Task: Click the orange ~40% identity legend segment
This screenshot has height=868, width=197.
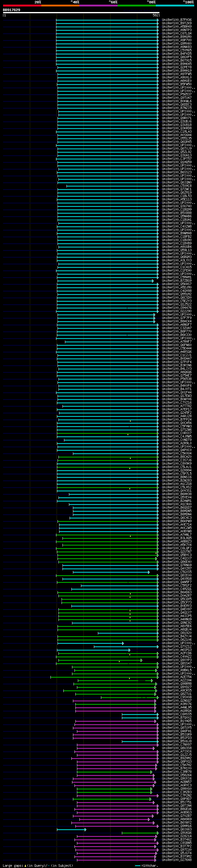Action: [x=60, y=6]
